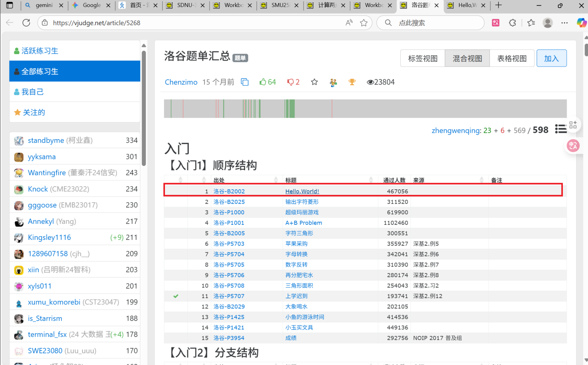Switch to 标签视图 view
588x365 pixels.
tap(423, 58)
